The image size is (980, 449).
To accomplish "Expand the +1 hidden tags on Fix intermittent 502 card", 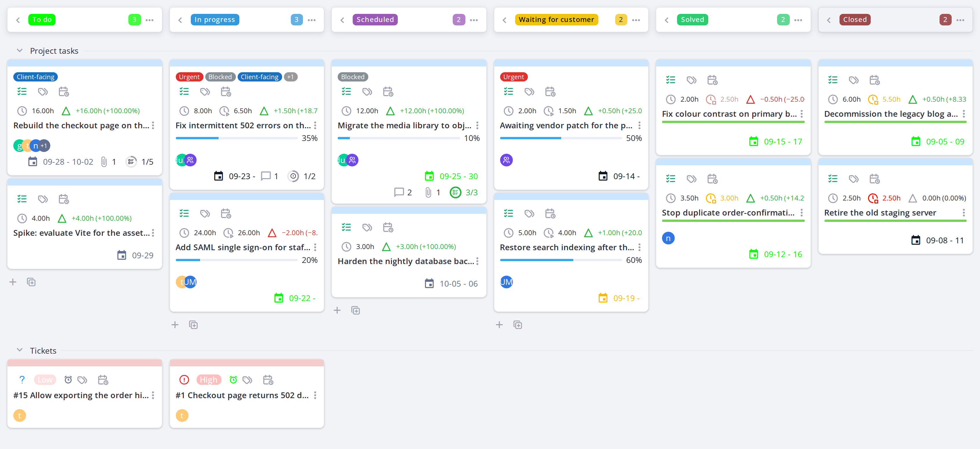I will click(x=291, y=77).
